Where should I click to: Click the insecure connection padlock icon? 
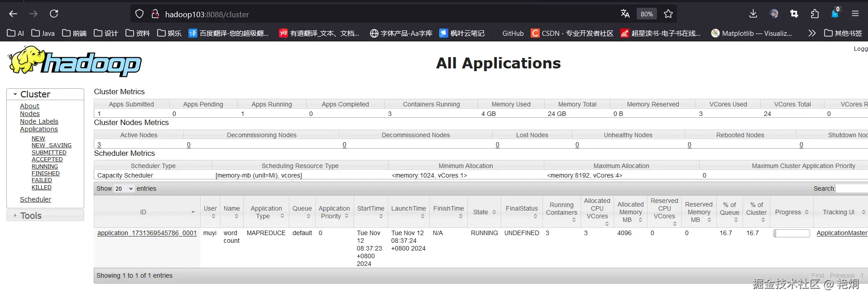tap(155, 14)
